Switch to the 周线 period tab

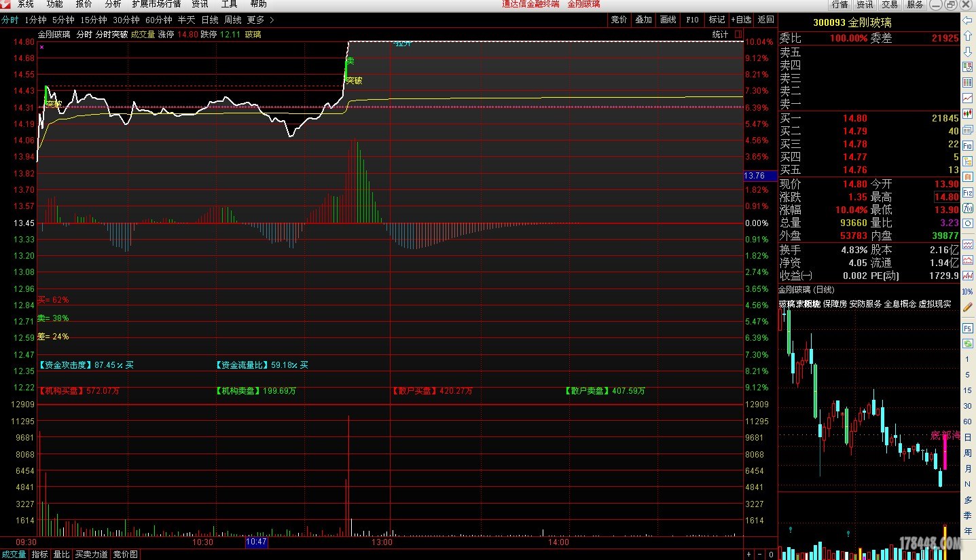tap(233, 20)
